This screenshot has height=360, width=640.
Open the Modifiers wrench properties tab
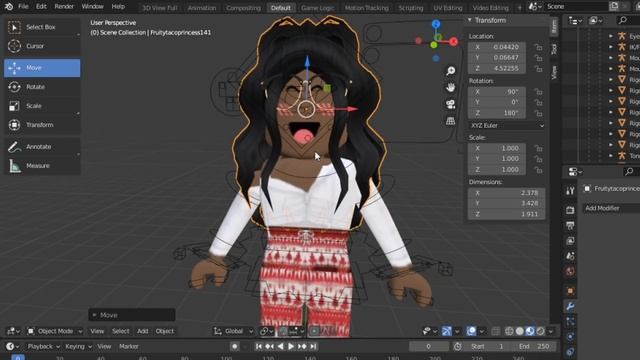pyautogui.click(x=570, y=306)
